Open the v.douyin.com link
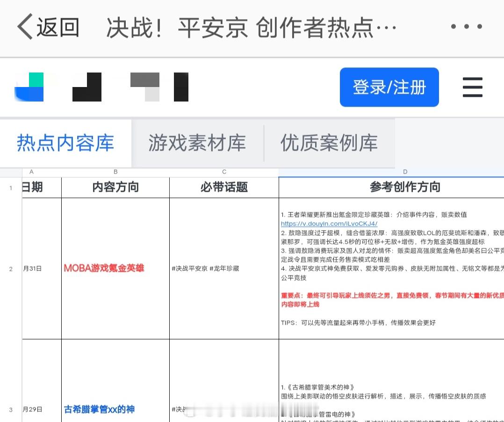The width and height of the screenshot is (504, 422). point(329,224)
